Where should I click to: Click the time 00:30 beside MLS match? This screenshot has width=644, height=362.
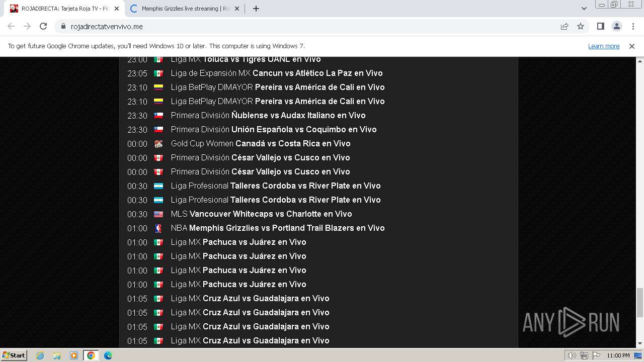click(137, 214)
